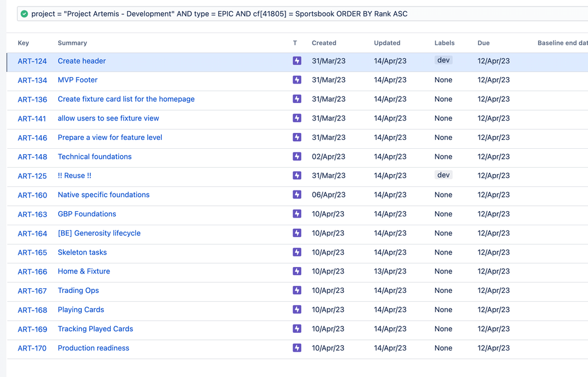
Task: Click the dev label on ART-124
Action: pos(443,60)
